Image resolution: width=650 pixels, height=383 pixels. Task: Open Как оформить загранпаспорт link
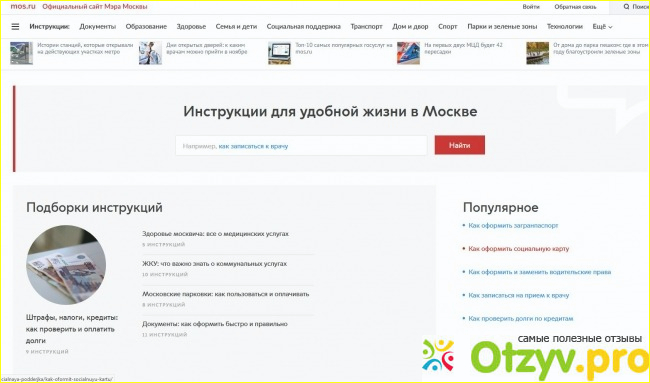pyautogui.click(x=513, y=225)
